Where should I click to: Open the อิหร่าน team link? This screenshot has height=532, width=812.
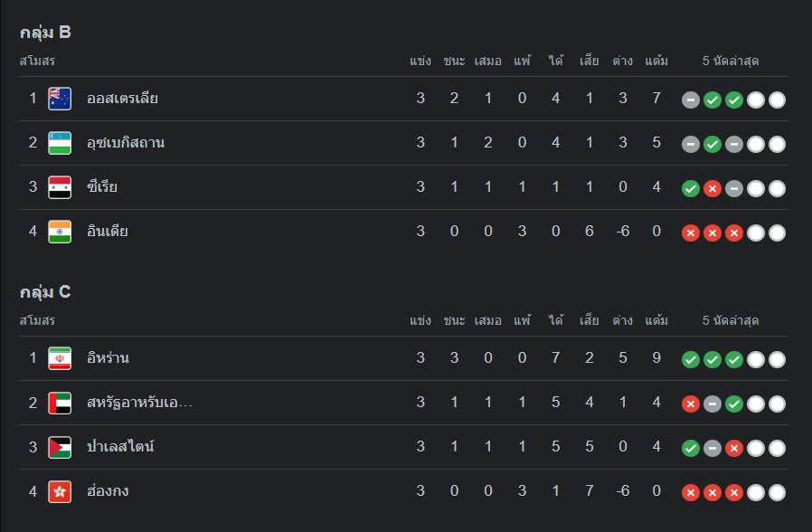pyautogui.click(x=108, y=358)
